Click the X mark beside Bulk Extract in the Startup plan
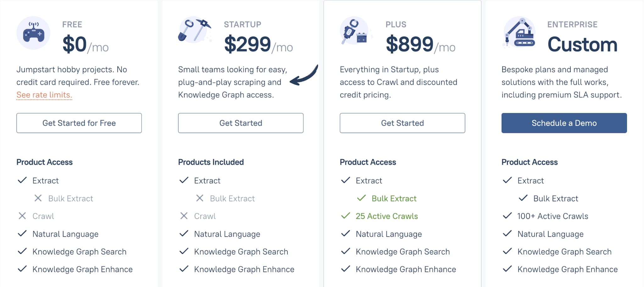This screenshot has height=287, width=644. 200,198
